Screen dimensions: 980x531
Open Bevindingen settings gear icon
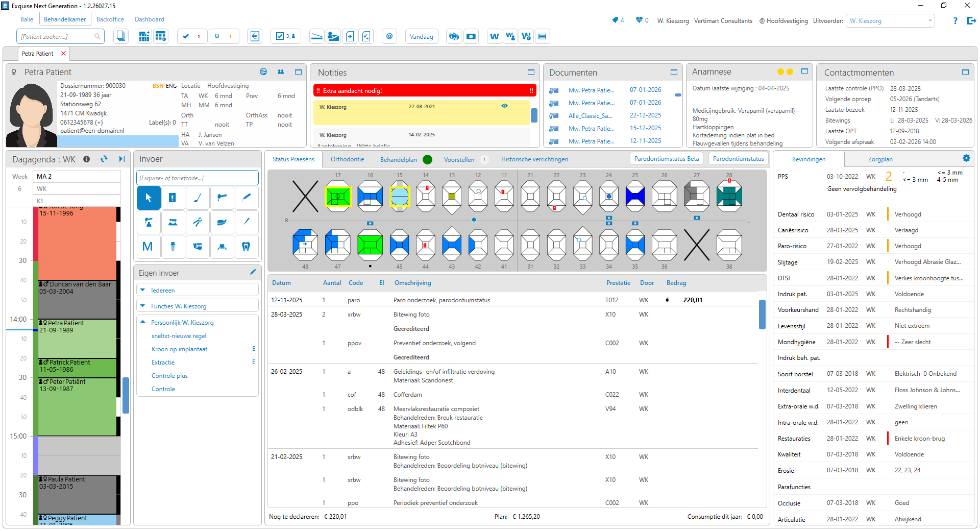click(x=966, y=159)
